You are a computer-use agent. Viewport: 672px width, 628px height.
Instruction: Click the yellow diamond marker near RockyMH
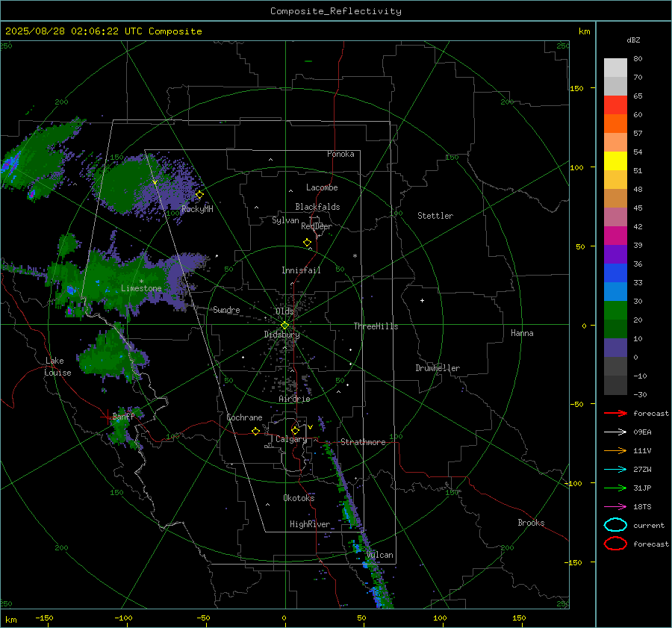point(199,195)
